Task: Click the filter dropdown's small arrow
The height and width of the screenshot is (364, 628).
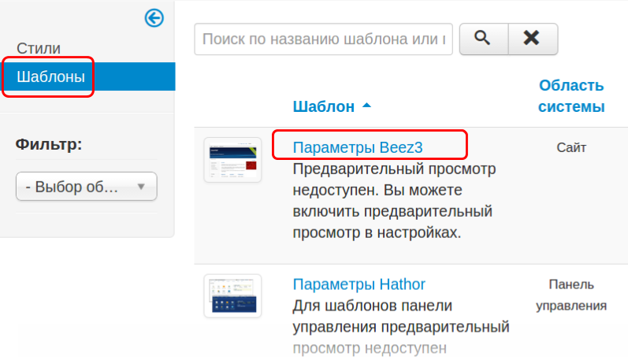Action: 142,187
